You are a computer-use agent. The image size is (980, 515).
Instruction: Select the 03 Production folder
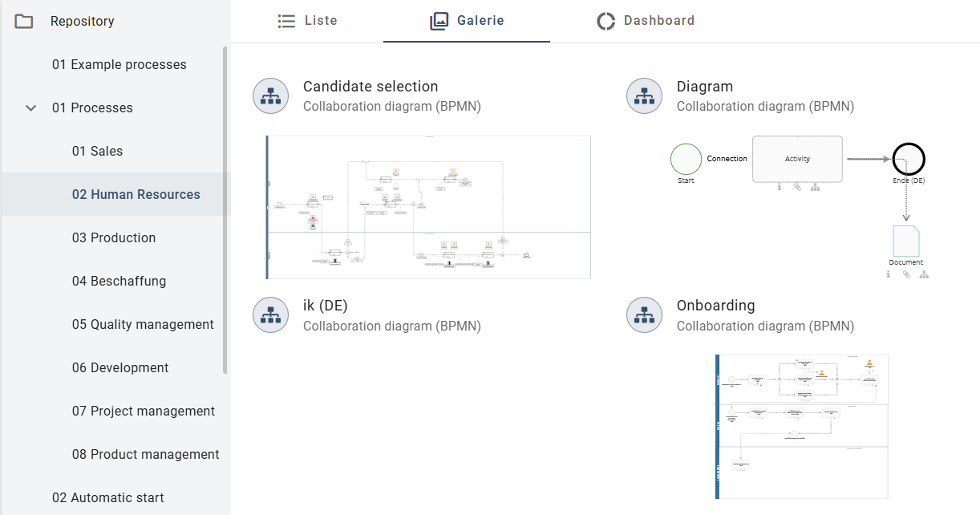click(113, 237)
